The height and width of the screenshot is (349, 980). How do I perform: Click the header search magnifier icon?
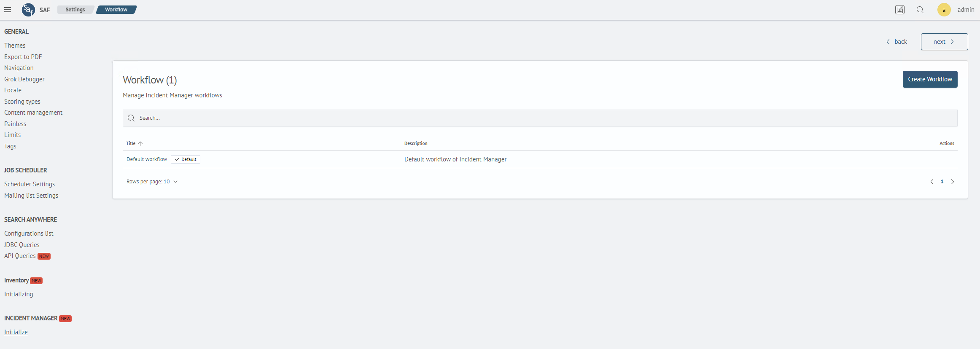(x=920, y=10)
